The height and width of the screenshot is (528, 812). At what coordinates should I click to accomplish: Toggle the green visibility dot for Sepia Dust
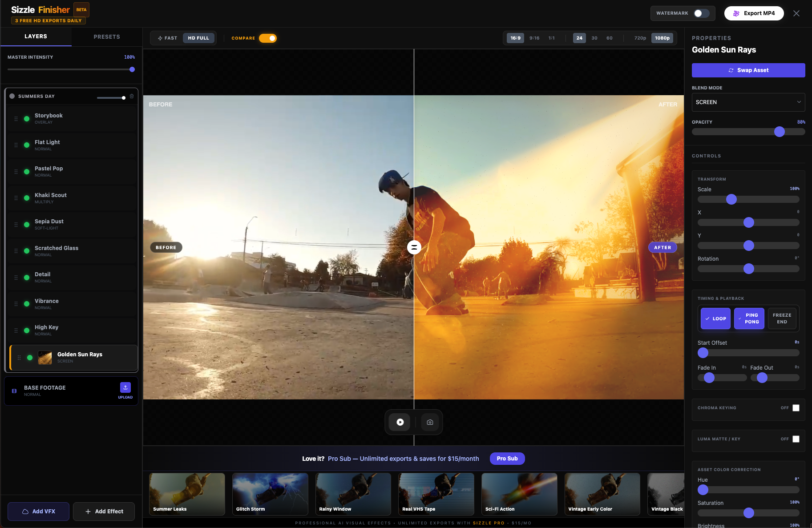27,225
